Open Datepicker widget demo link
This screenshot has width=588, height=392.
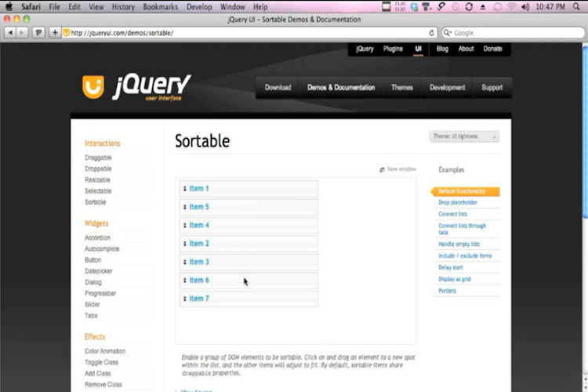click(98, 270)
